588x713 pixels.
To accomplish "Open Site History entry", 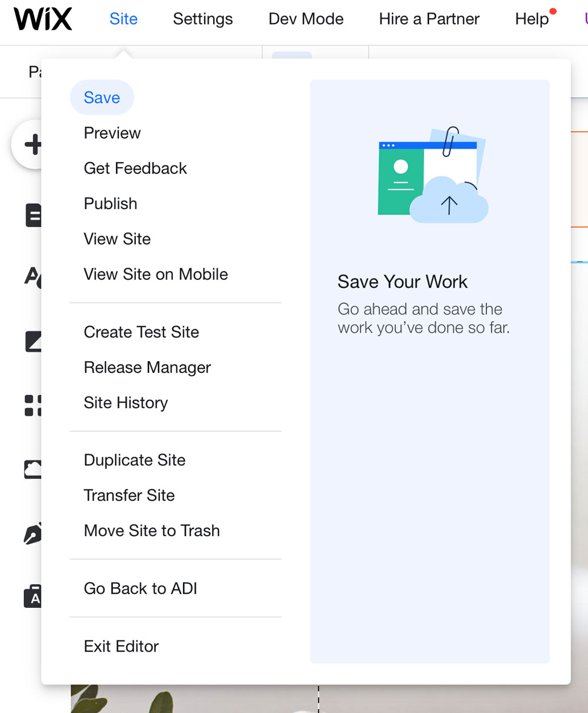I will coord(126,403).
